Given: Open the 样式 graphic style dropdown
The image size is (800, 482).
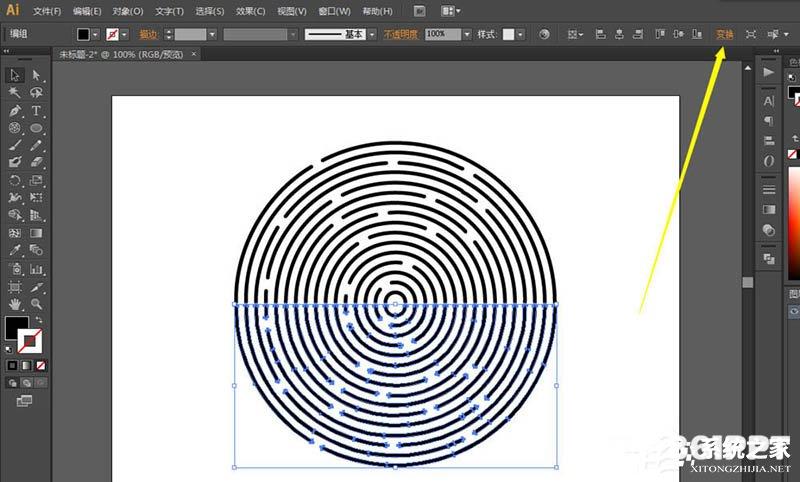Looking at the screenshot, I should pos(520,34).
